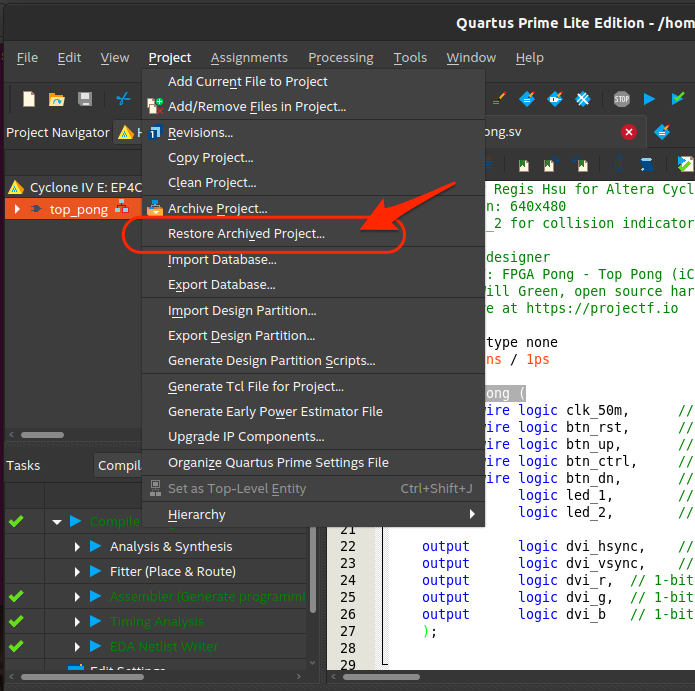Image resolution: width=695 pixels, height=691 pixels.
Task: Open Revisions from Project menu
Action: [x=313, y=133]
